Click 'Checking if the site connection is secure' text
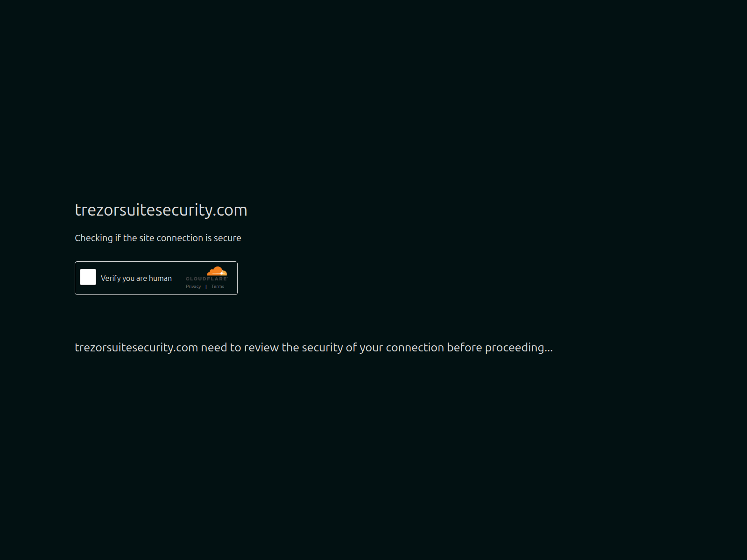The image size is (747, 560). pos(158,238)
